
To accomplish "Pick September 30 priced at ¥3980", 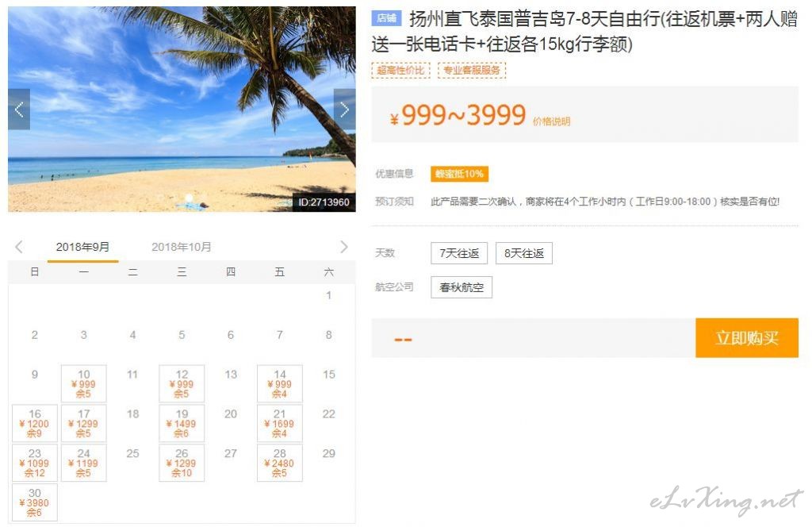I will coord(35,502).
